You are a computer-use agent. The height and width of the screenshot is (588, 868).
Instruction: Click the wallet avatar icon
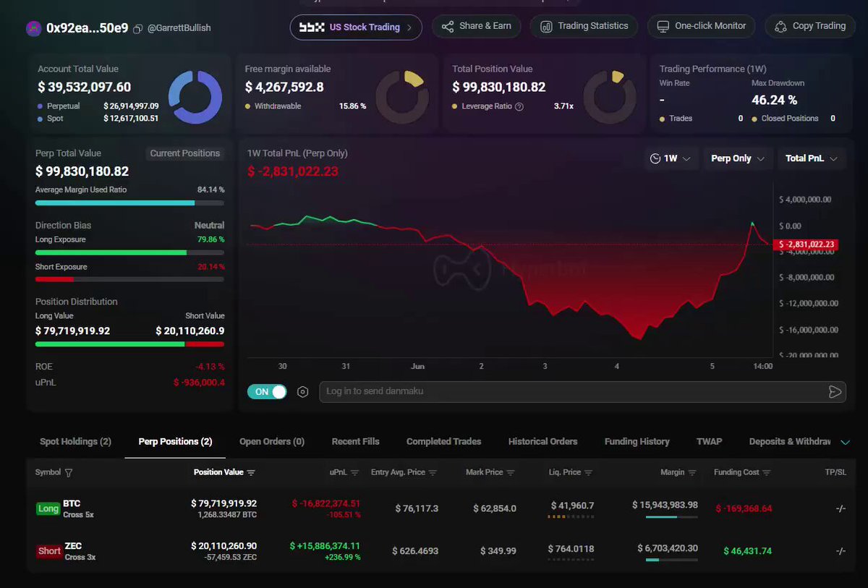(33, 28)
